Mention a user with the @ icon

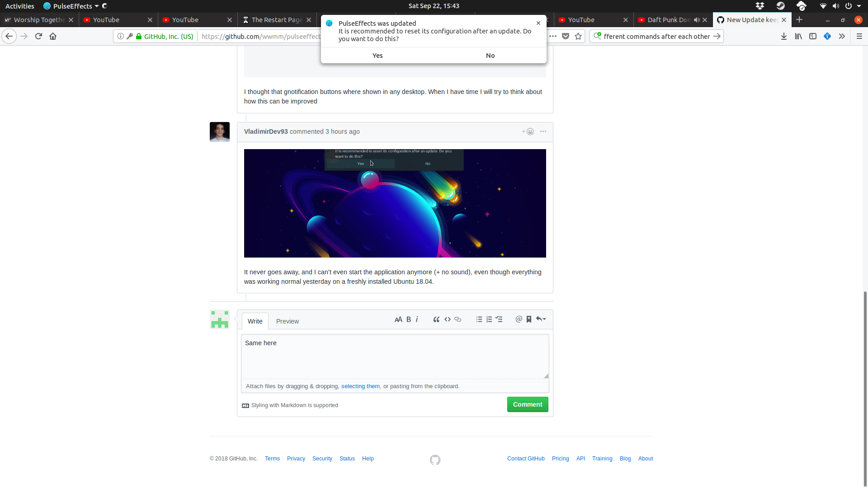coord(519,319)
